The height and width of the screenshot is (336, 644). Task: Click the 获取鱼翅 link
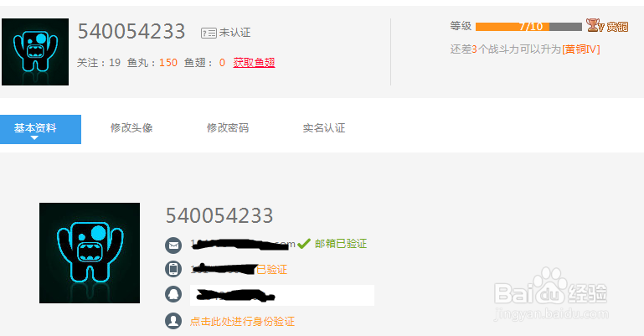click(x=254, y=63)
